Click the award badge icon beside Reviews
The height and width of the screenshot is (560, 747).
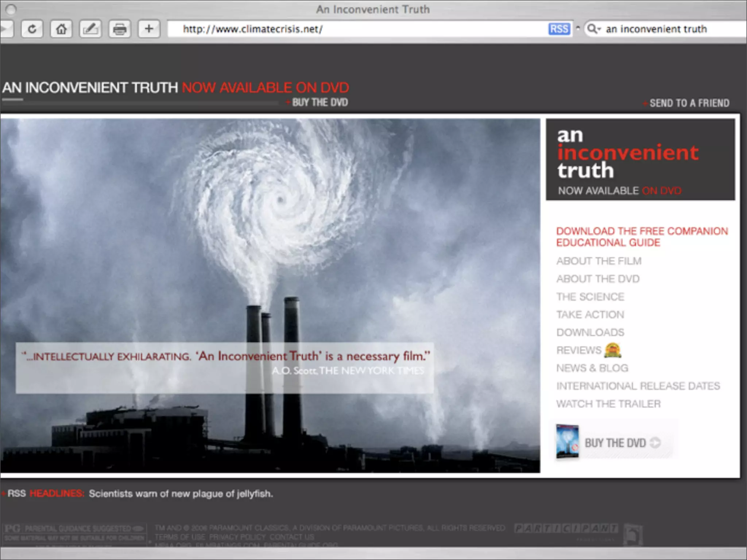[x=613, y=350]
